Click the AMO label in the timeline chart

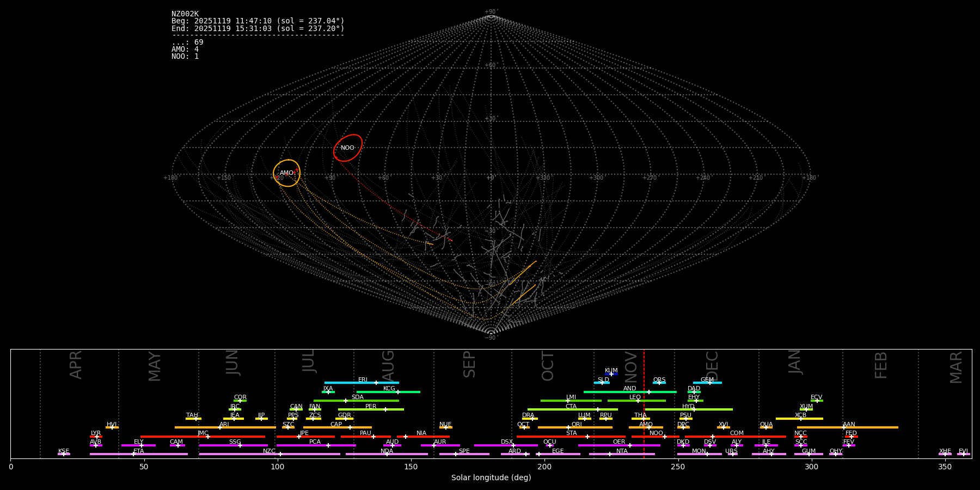[646, 425]
